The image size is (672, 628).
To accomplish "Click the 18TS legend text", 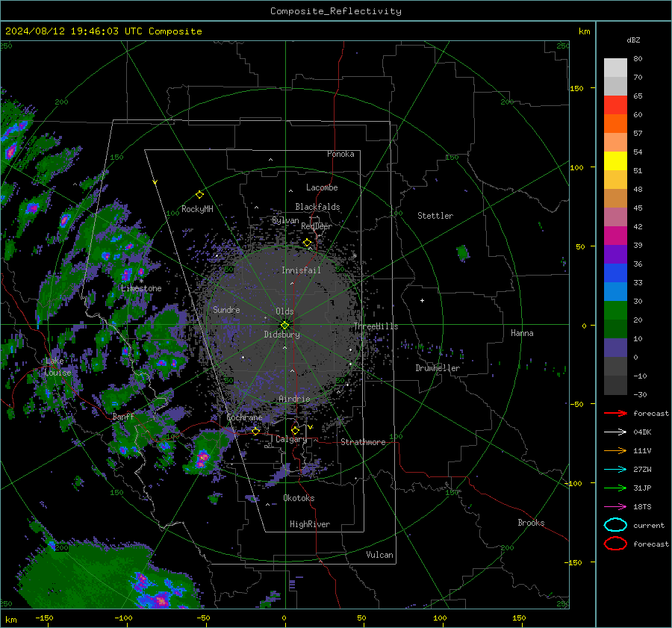I will [x=642, y=506].
